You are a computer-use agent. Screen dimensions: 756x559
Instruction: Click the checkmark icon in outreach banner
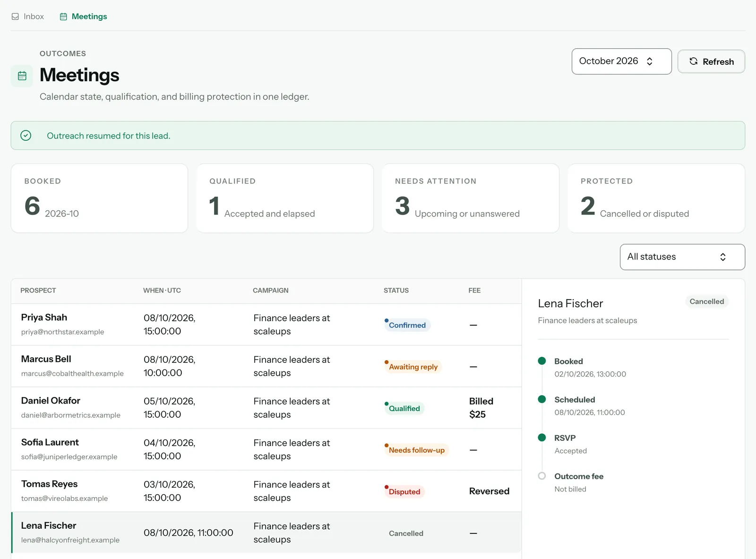tap(26, 136)
